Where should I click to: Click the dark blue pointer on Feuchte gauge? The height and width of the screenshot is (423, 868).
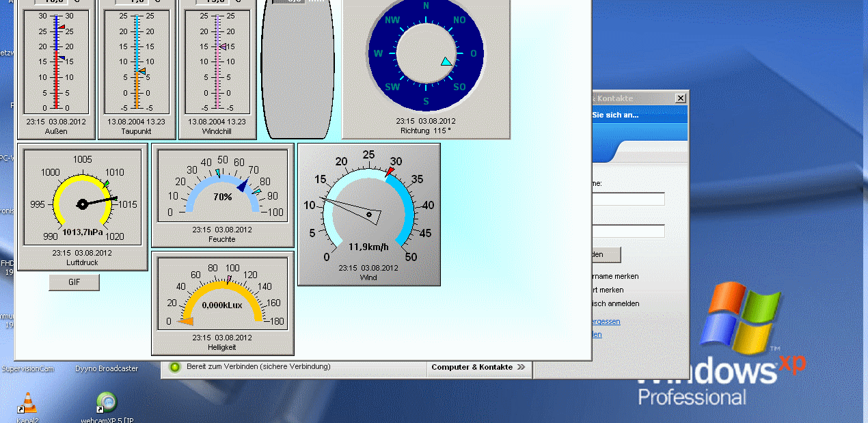point(242,185)
